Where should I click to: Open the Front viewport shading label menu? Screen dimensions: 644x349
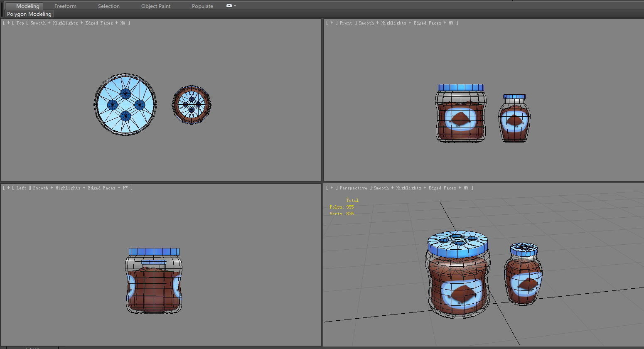[x=406, y=23]
